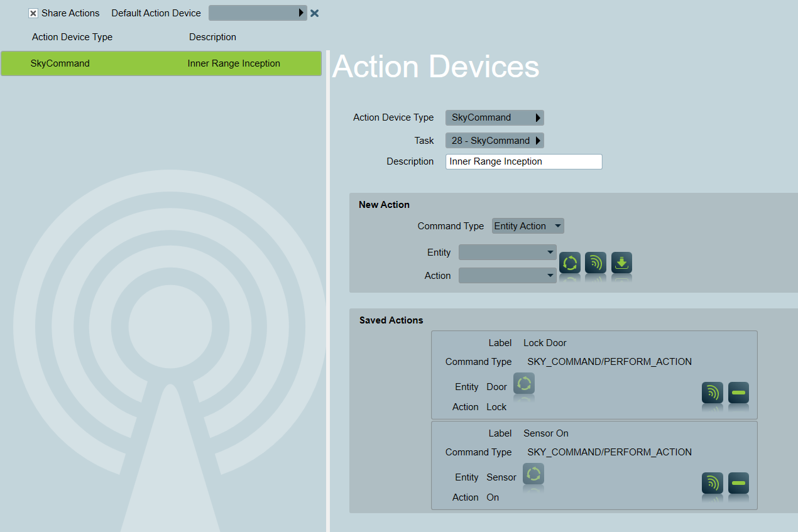Viewport: 798px width, 532px height.
Task: Click the Action Device Type column header
Action: [x=72, y=37]
